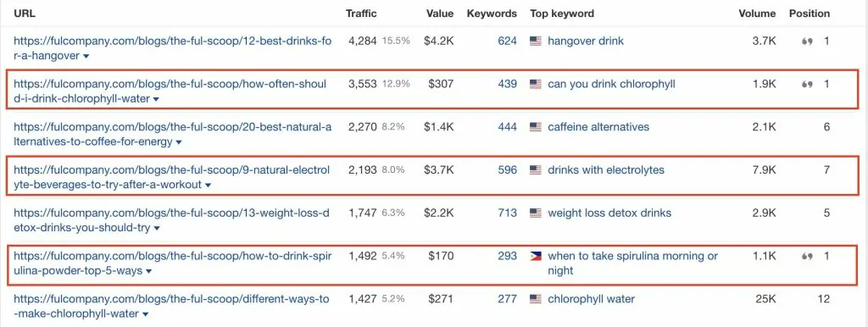This screenshot has width=868, height=327.
Task: Click US flag next to caffeine alternatives
Action: (x=536, y=127)
